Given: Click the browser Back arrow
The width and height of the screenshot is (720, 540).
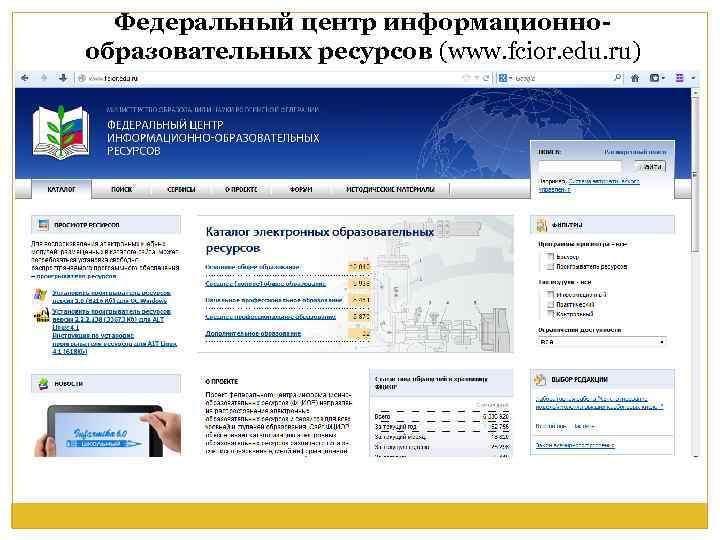Looking at the screenshot, I should coord(25,78).
